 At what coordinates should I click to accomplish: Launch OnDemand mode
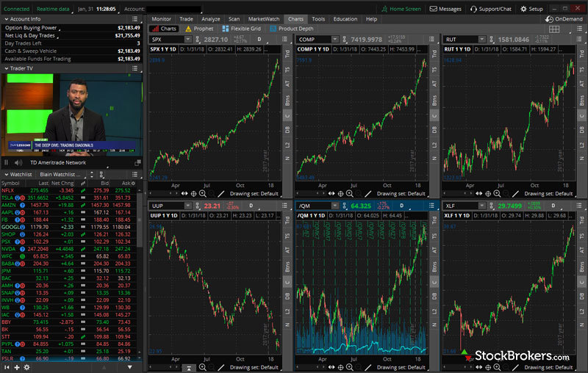[564, 19]
